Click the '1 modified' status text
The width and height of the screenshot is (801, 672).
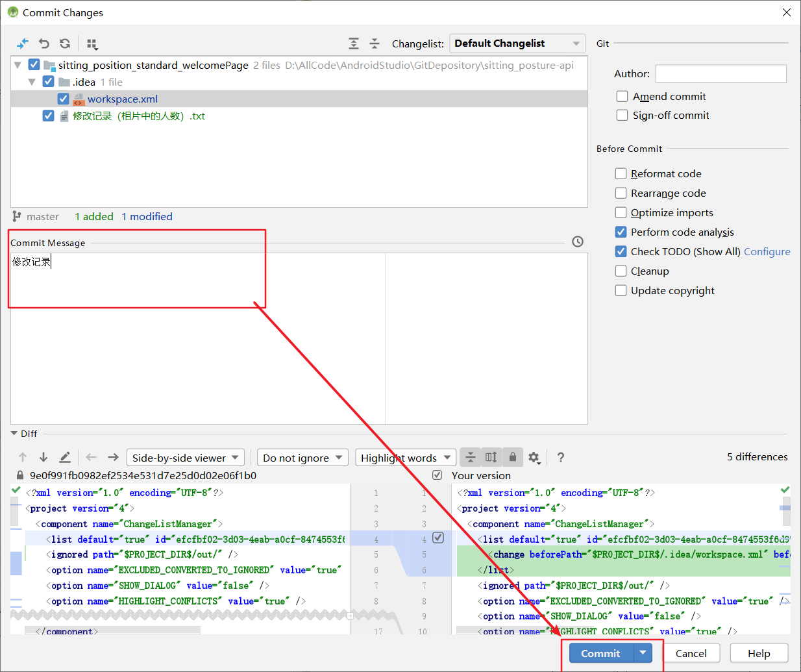147,216
